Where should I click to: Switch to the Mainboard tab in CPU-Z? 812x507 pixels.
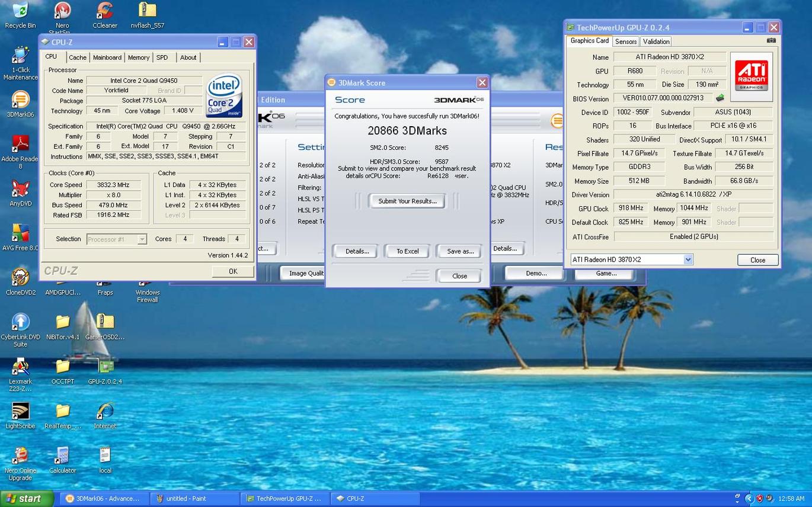pyautogui.click(x=107, y=57)
